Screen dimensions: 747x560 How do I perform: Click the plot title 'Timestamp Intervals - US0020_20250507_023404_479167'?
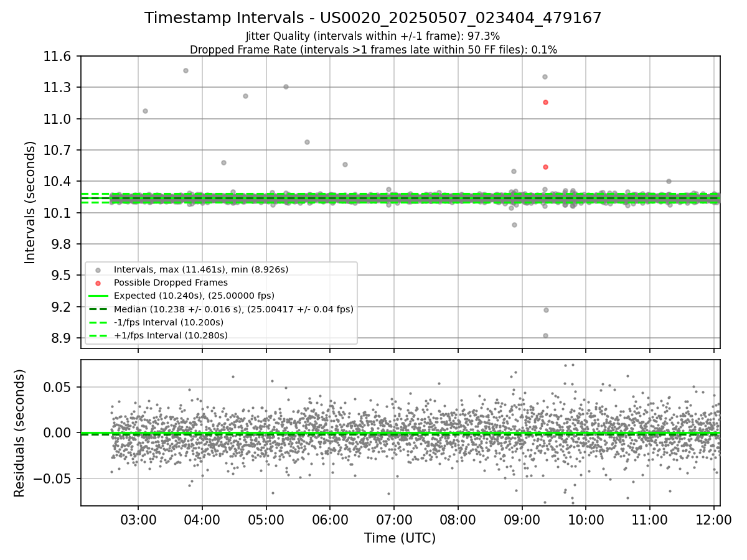pos(373,18)
